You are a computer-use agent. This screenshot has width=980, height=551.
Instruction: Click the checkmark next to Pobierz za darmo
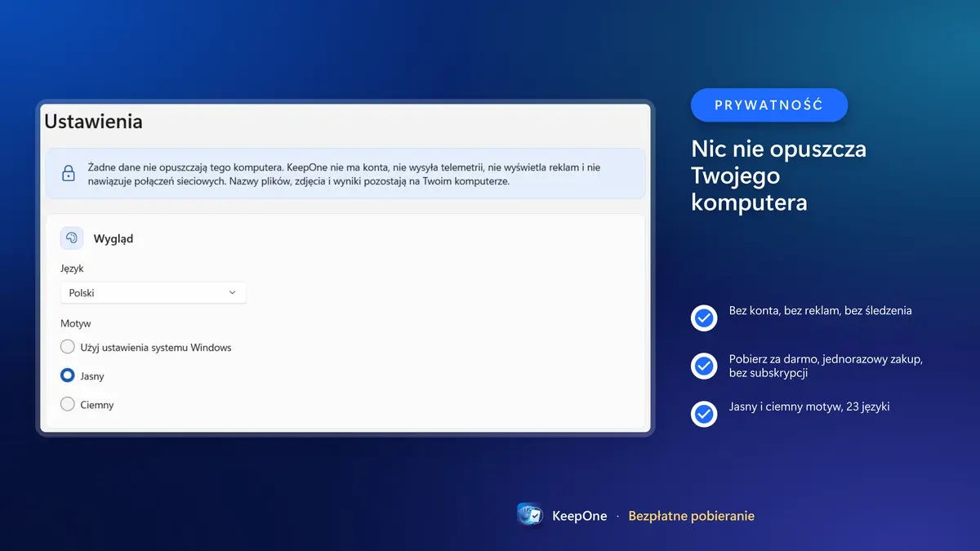pos(704,366)
